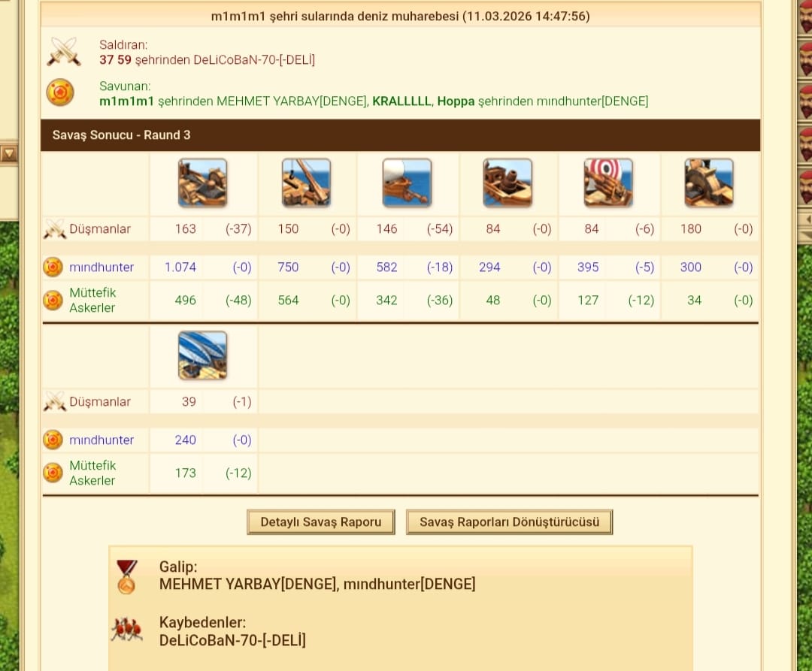Click the target rocket ship icon
The image size is (812, 671).
608,183
